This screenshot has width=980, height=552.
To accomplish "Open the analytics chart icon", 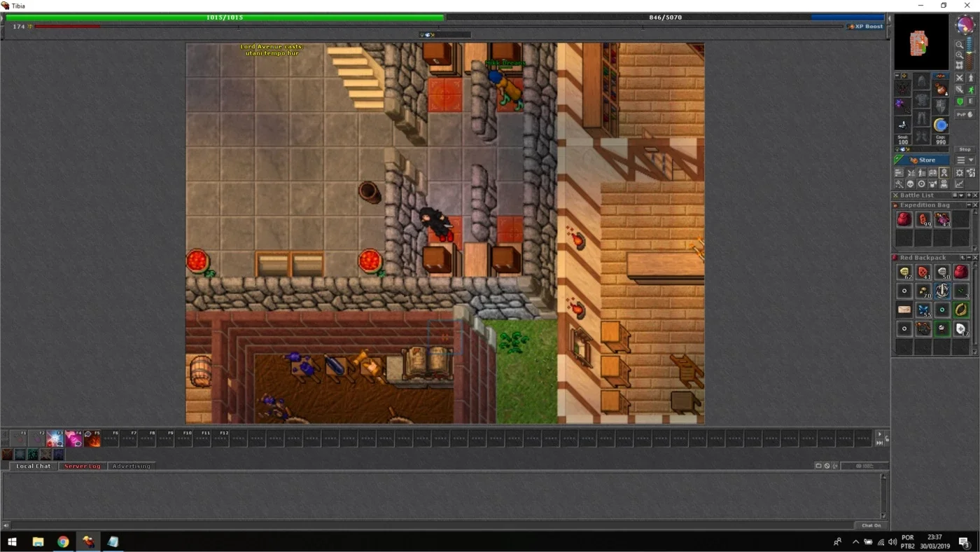I will [960, 184].
